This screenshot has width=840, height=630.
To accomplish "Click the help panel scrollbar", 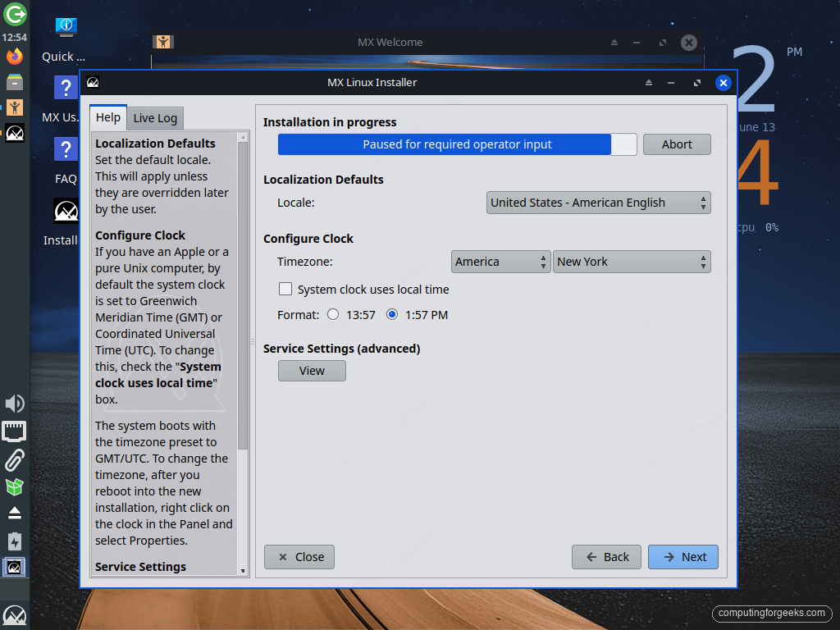I will pos(243,294).
